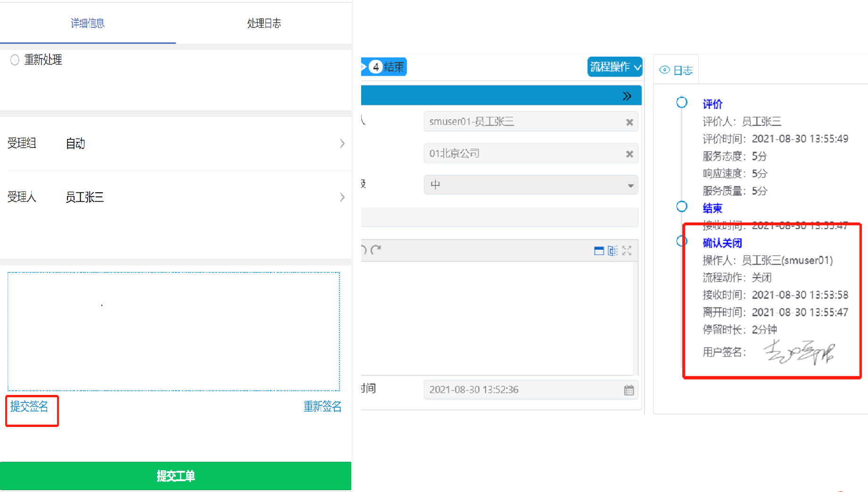Expand the 受理组 row chevron

[x=342, y=144]
